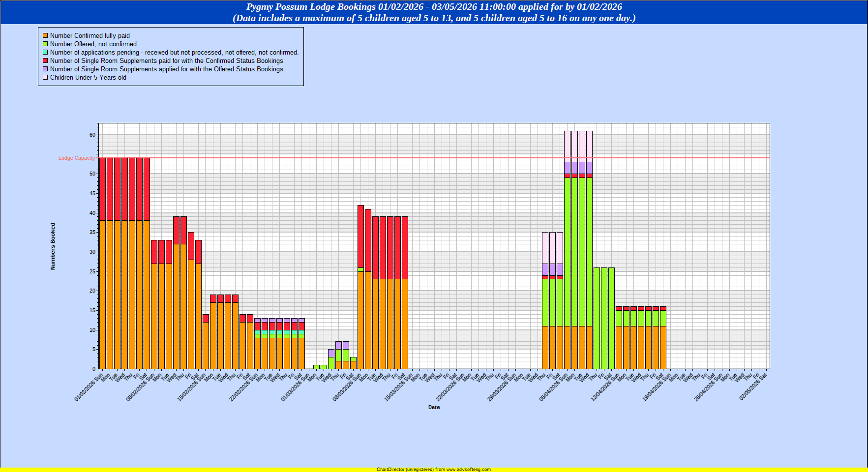Click the '05/04/2026 Sun' date axis label
This screenshot has height=472, width=868.
(x=554, y=387)
